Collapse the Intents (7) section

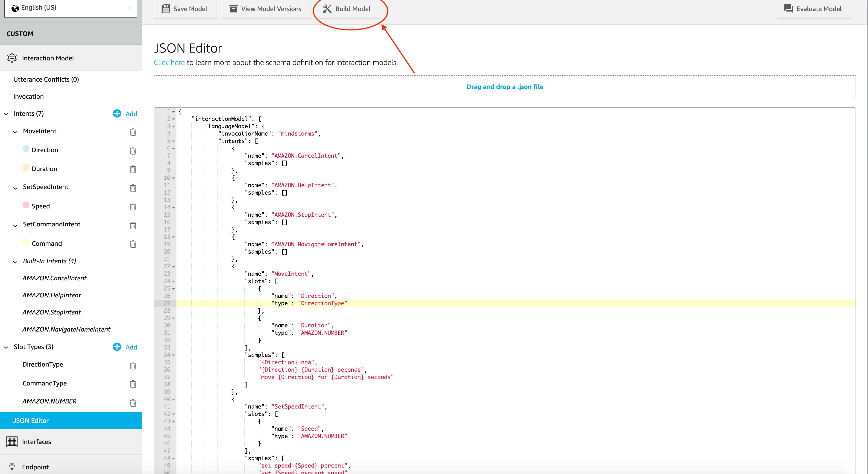(x=6, y=114)
